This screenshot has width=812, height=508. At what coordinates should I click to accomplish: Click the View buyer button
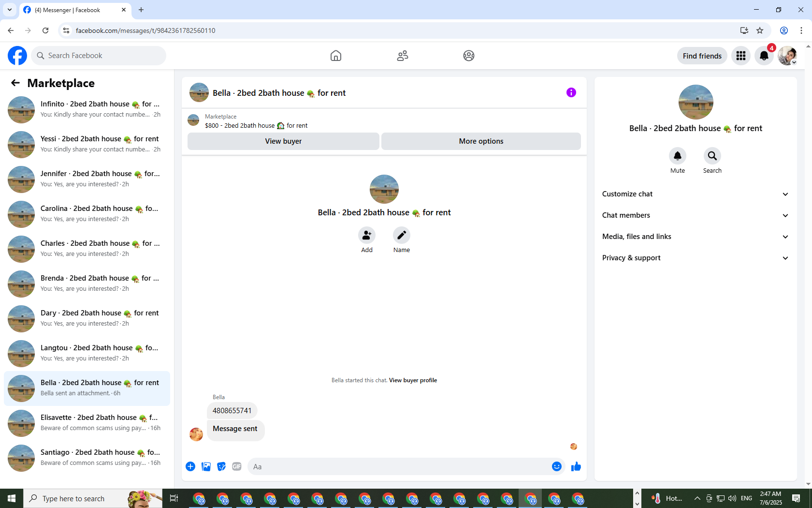(x=283, y=141)
